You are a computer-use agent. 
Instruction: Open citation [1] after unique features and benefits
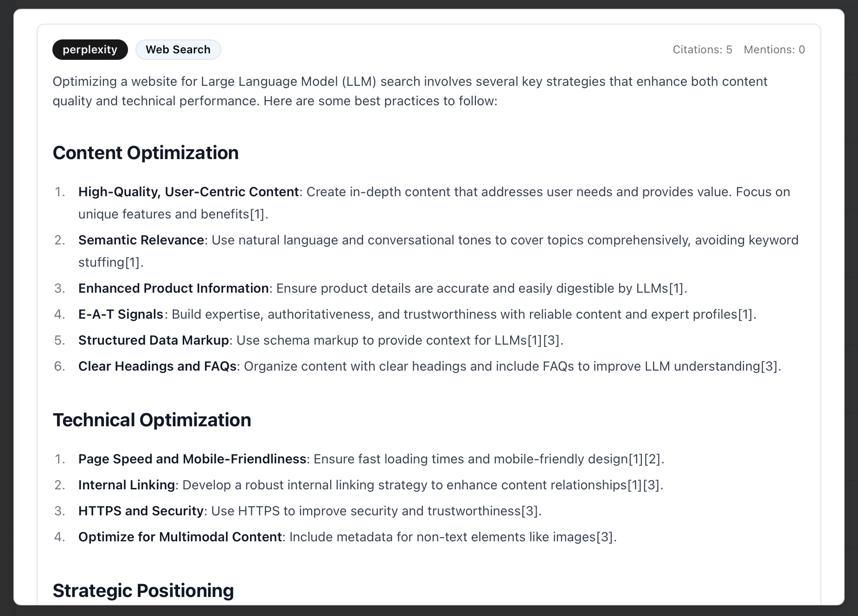(257, 214)
